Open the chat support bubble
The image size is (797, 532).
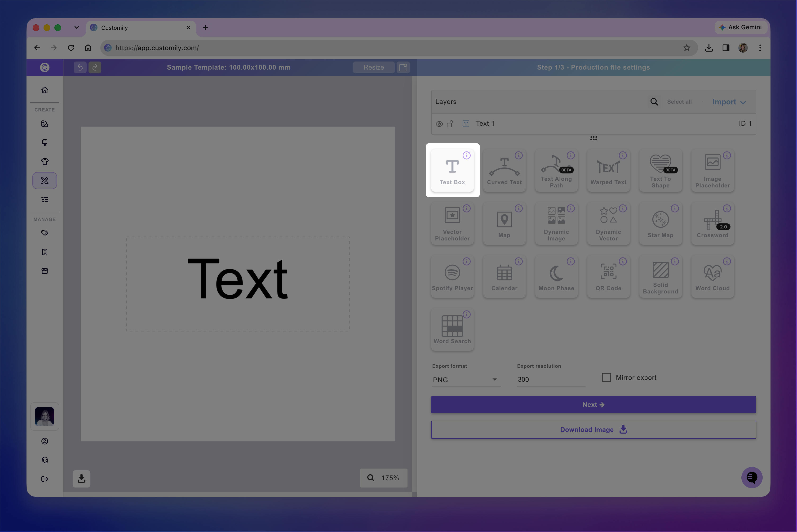pos(752,477)
